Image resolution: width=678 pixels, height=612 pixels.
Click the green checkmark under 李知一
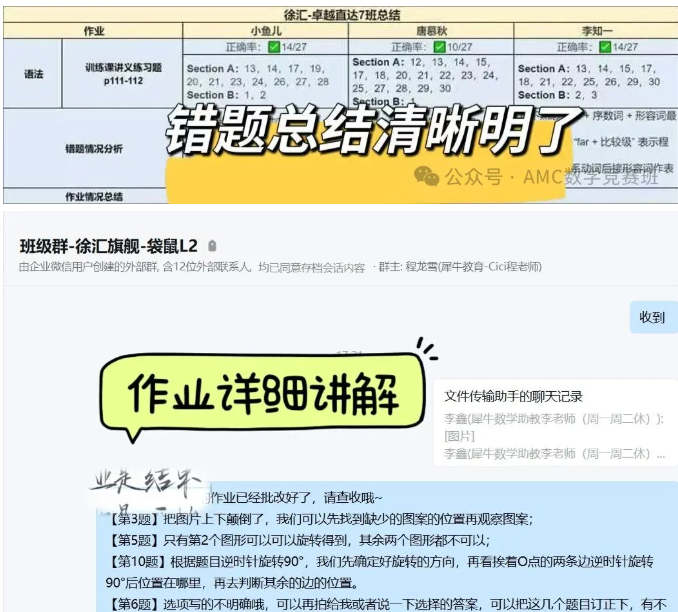(604, 47)
